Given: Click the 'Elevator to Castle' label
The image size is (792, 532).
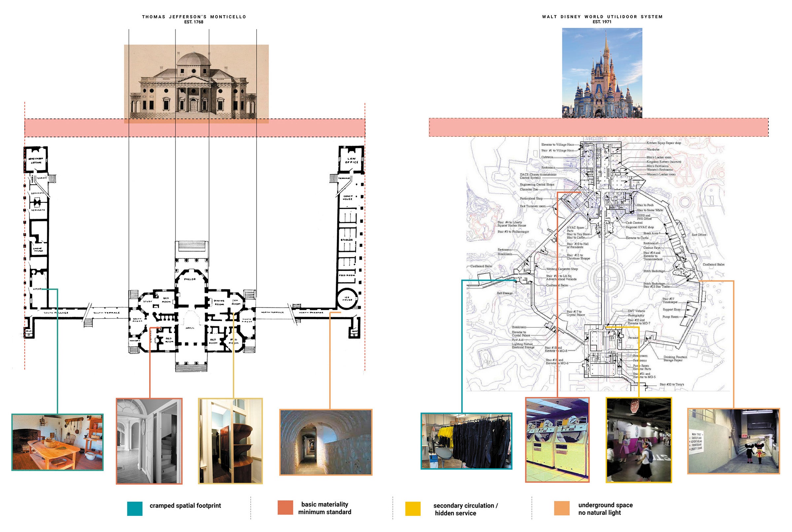Looking at the screenshot, I should [x=637, y=238].
